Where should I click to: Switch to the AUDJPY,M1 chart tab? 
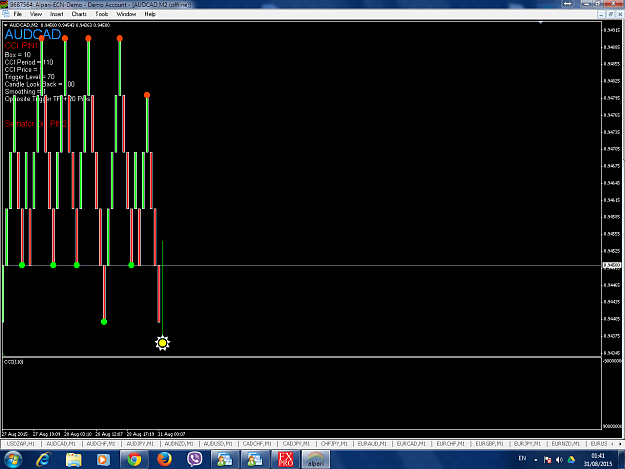click(140, 443)
